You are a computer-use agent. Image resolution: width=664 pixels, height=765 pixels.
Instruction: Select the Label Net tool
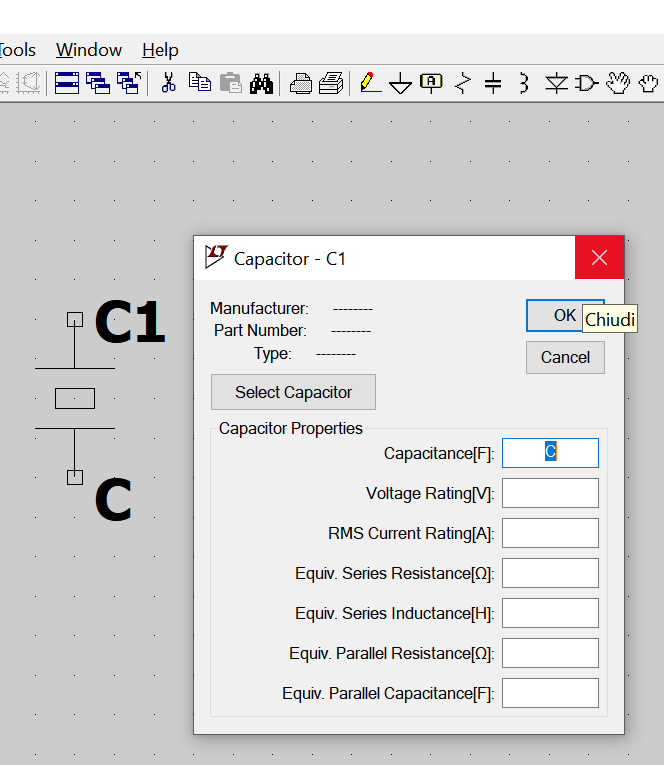click(x=431, y=83)
